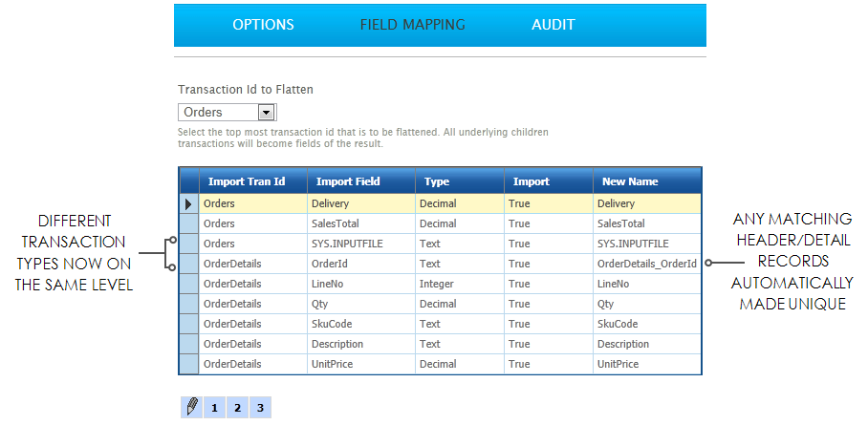
Task: Go to page 2 of grid
Action: click(x=237, y=408)
